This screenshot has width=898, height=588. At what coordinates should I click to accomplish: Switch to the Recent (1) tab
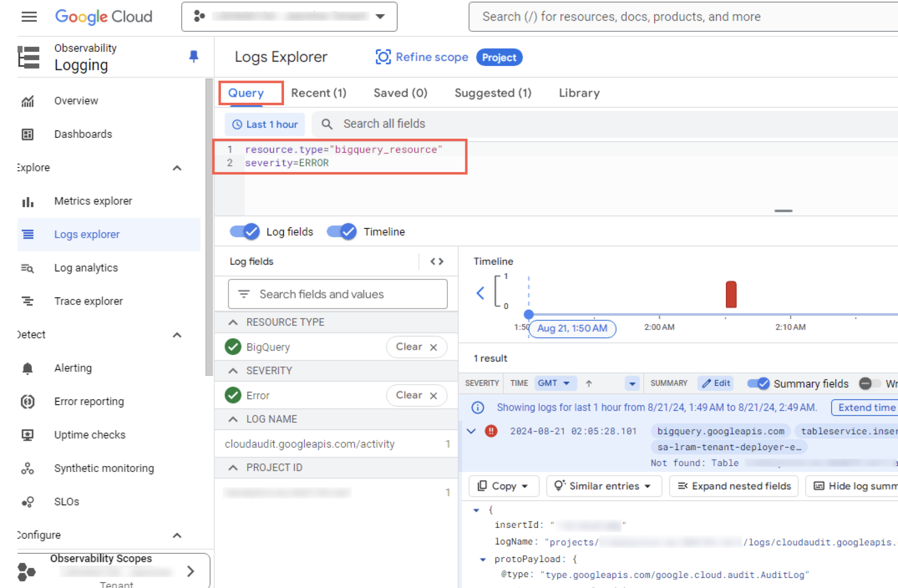(319, 93)
